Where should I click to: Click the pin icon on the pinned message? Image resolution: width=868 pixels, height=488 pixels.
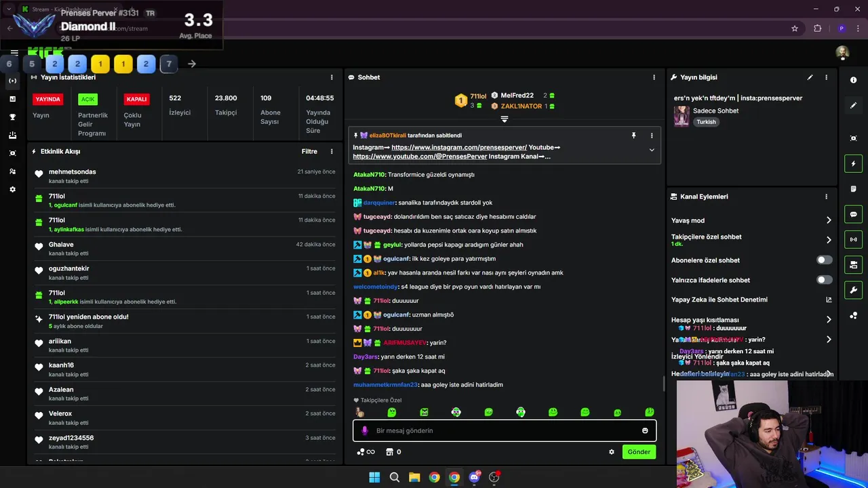[634, 136]
